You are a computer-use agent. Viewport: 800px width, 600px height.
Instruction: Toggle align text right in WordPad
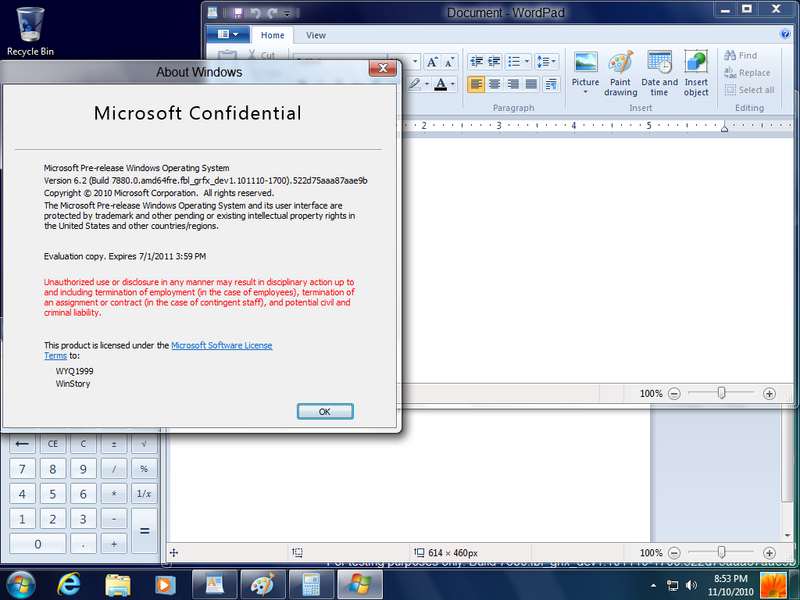pos(513,84)
